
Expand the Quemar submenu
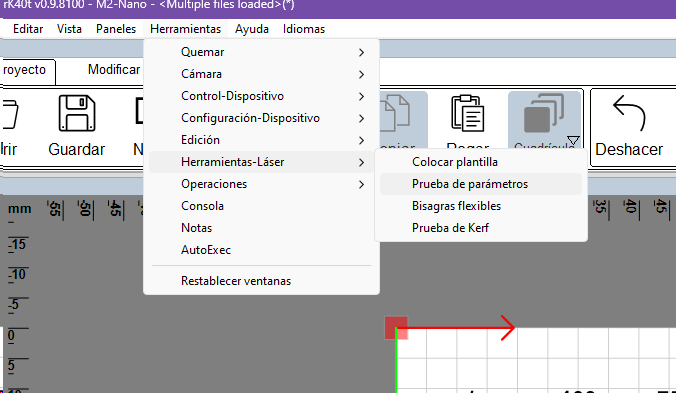coord(261,52)
